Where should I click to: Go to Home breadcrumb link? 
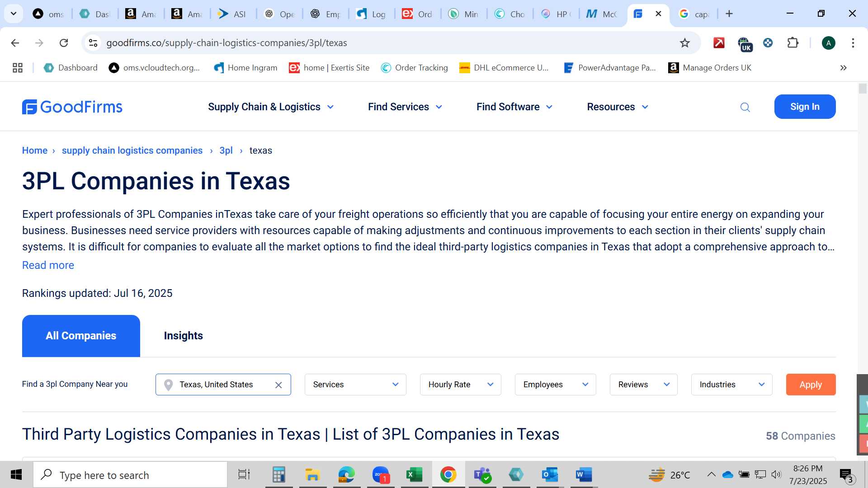click(x=35, y=150)
